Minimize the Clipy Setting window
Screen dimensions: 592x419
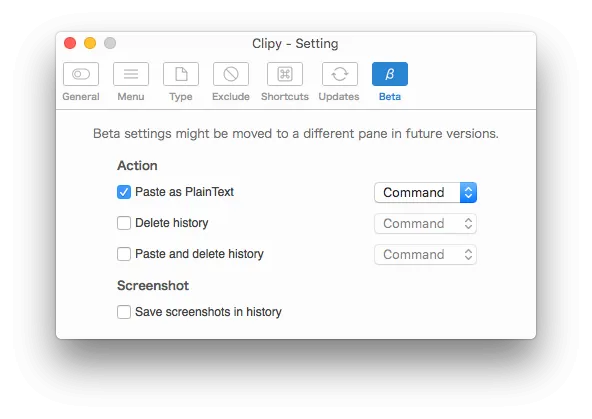click(90, 43)
